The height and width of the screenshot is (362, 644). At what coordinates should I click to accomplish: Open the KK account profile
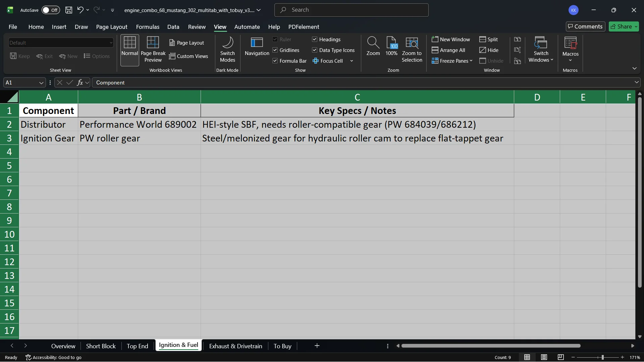574,10
